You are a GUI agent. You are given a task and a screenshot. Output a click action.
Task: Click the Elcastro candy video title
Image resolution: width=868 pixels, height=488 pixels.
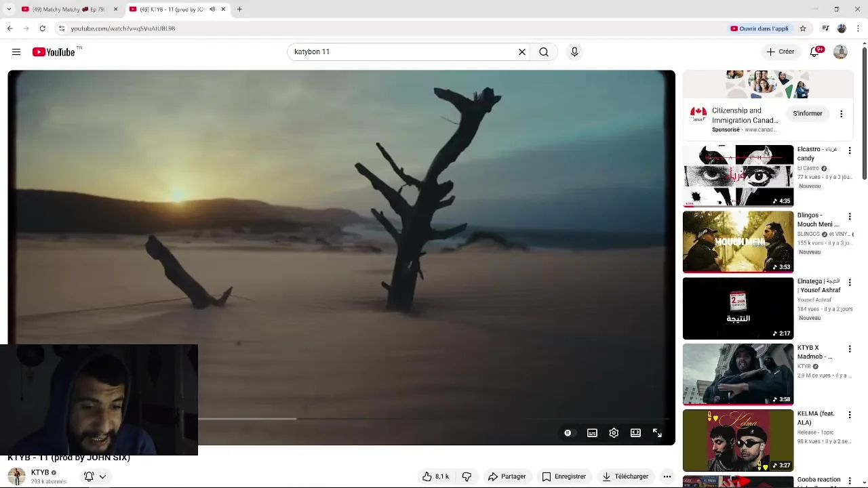[x=817, y=154]
